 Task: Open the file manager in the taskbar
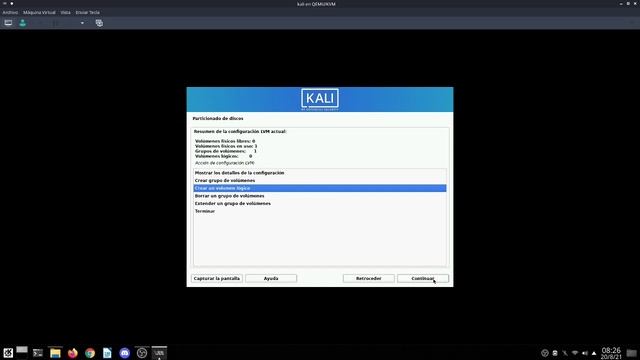[55, 353]
